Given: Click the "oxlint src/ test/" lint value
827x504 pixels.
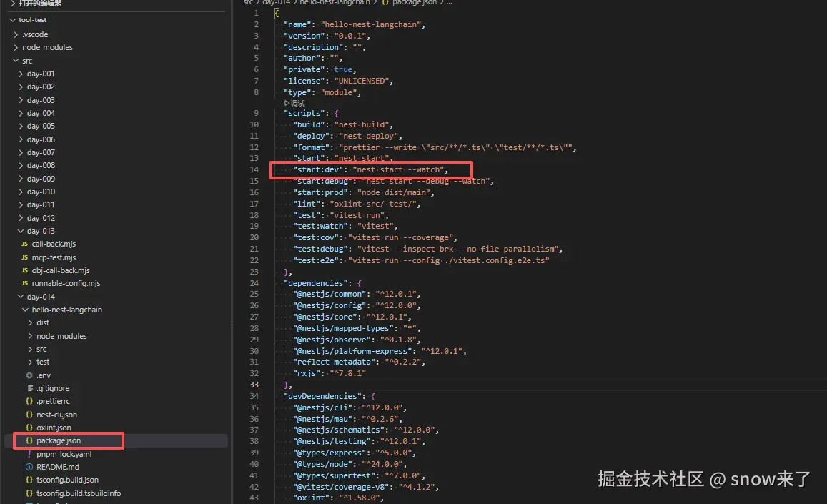Looking at the screenshot, I should [x=375, y=204].
